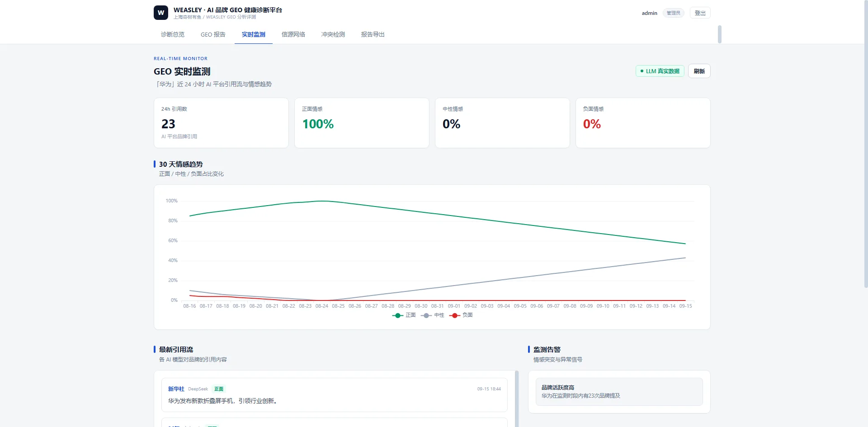Open the 报告导出 tab
This screenshot has height=427, width=868.
(x=373, y=34)
